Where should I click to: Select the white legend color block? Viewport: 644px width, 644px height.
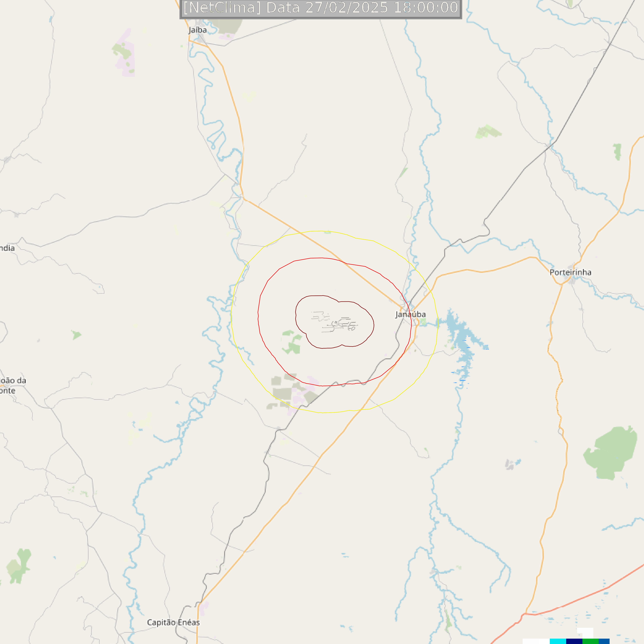[536, 641]
